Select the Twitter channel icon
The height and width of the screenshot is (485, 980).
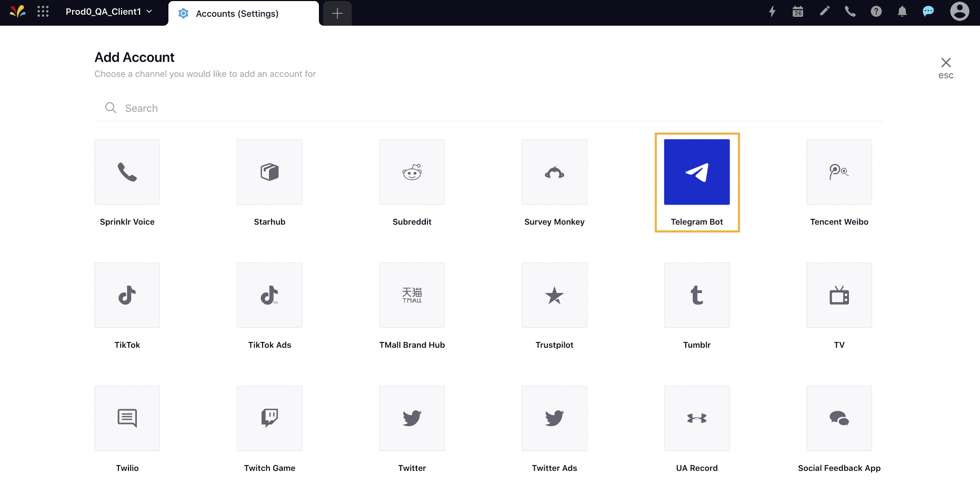pos(412,418)
